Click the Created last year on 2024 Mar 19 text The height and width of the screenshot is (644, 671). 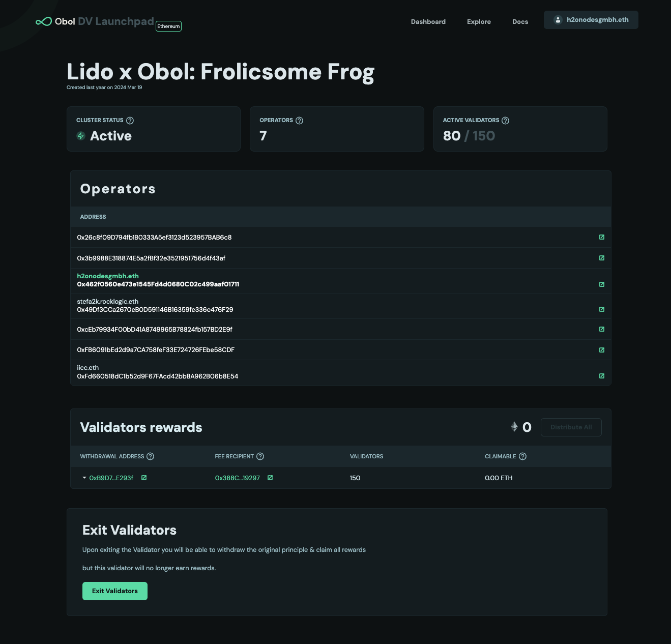pos(104,87)
